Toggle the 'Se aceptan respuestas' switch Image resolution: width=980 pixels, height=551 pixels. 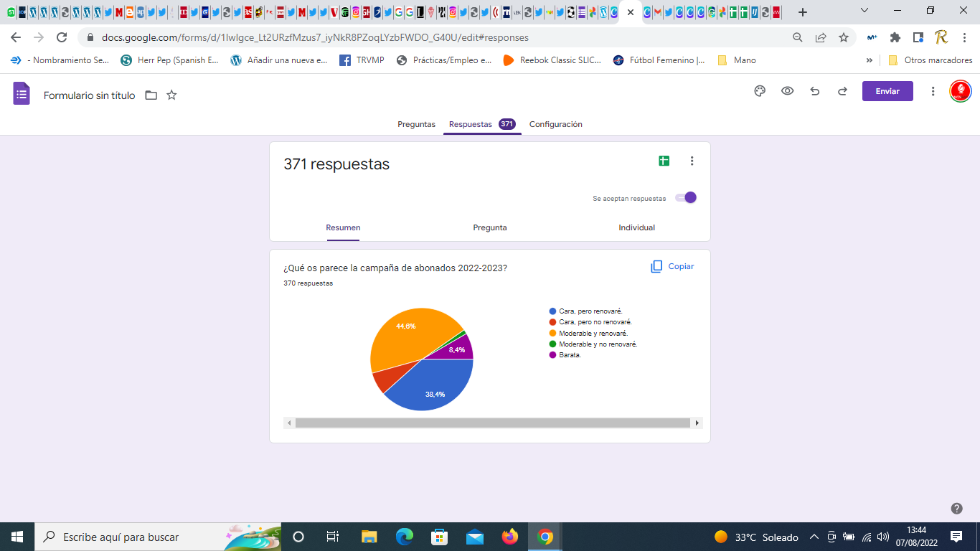pos(686,198)
